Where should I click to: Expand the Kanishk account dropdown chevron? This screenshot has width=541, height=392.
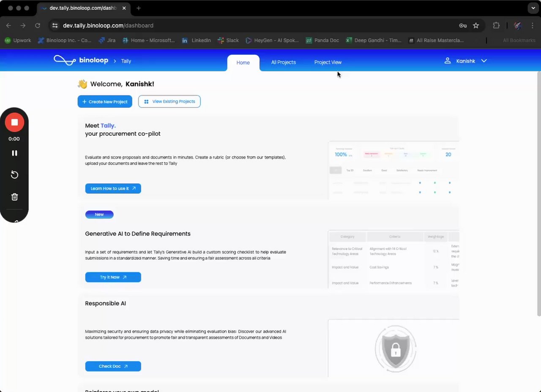pyautogui.click(x=484, y=61)
